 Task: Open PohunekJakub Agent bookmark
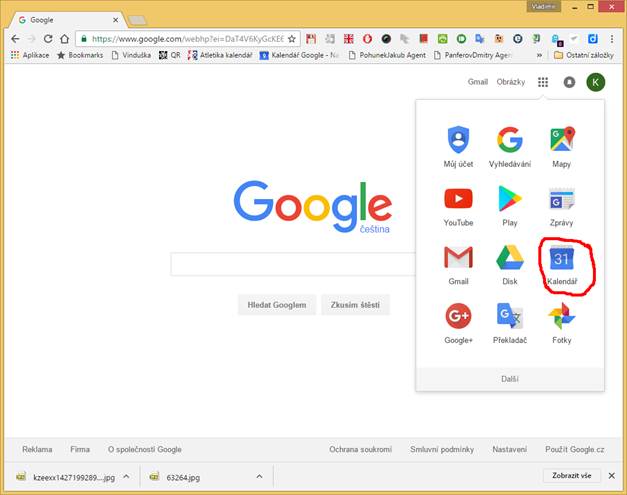click(387, 55)
